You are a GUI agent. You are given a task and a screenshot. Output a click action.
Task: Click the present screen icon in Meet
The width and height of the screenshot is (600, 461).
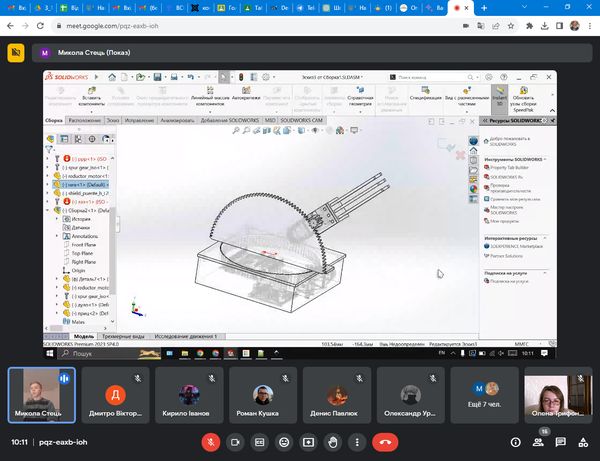(309, 441)
